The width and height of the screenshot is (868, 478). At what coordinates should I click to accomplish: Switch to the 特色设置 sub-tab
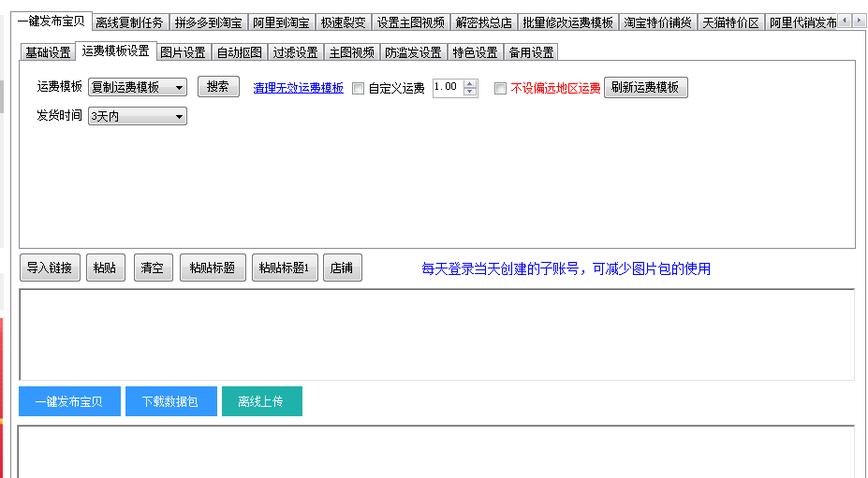476,52
